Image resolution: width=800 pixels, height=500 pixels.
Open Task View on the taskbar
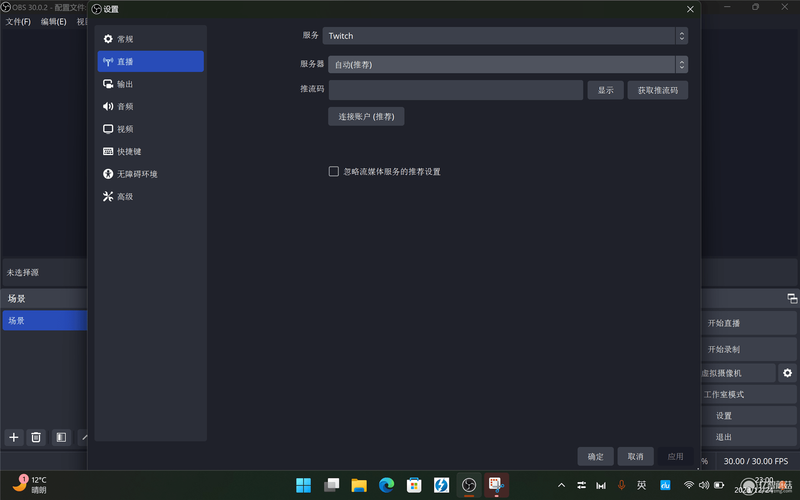[x=332, y=485]
